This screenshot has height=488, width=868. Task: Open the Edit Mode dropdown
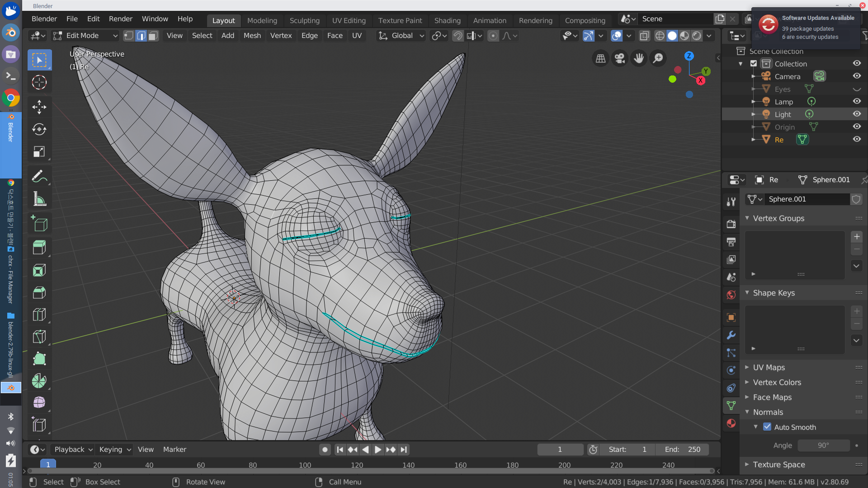(85, 36)
